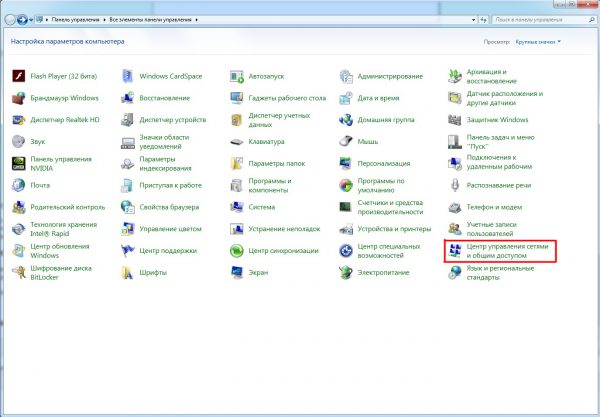Select Панель управления breadcrumb segment

tap(75, 20)
